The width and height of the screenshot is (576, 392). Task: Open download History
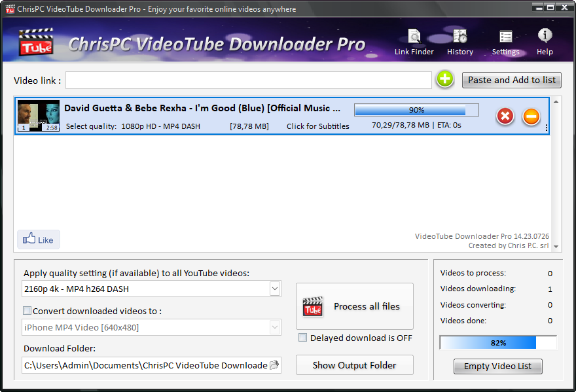click(459, 42)
